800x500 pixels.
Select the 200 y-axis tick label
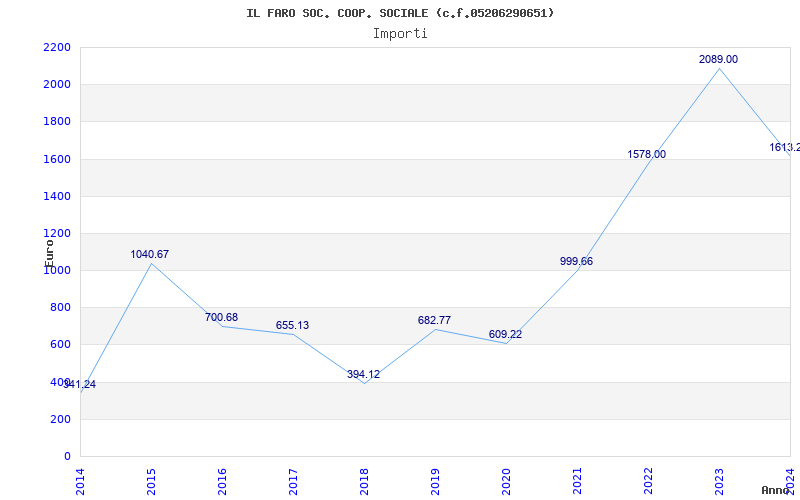[60, 419]
